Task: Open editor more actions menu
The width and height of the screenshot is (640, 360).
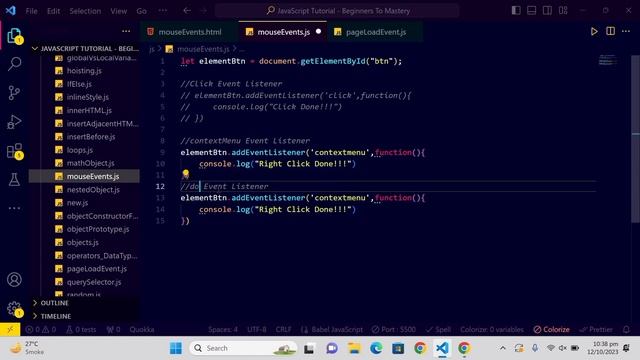Action: tap(626, 31)
